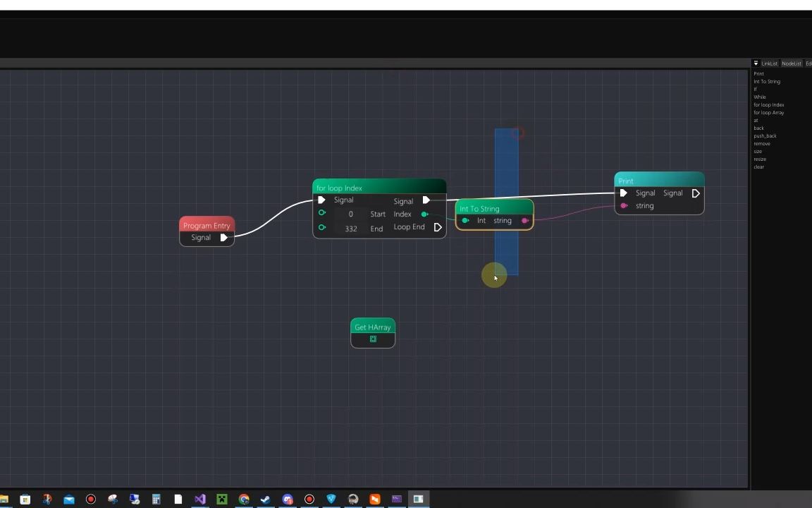
Task: Click the Int input pin on Int To String
Action: coord(465,221)
